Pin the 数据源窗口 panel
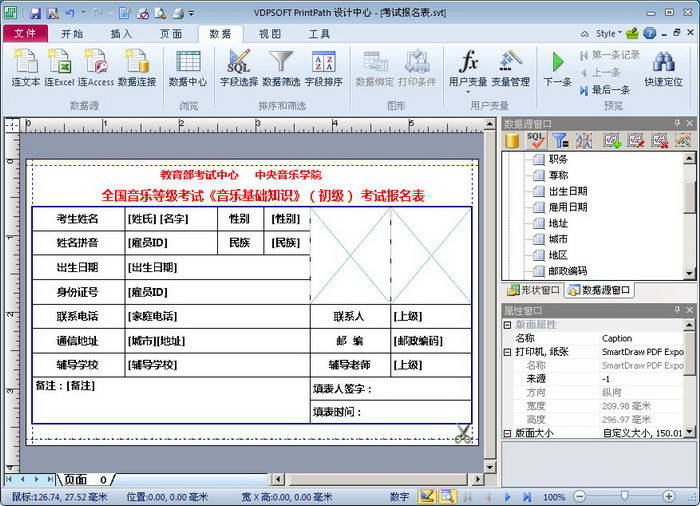Viewport: 700px width, 506px height. click(x=677, y=124)
